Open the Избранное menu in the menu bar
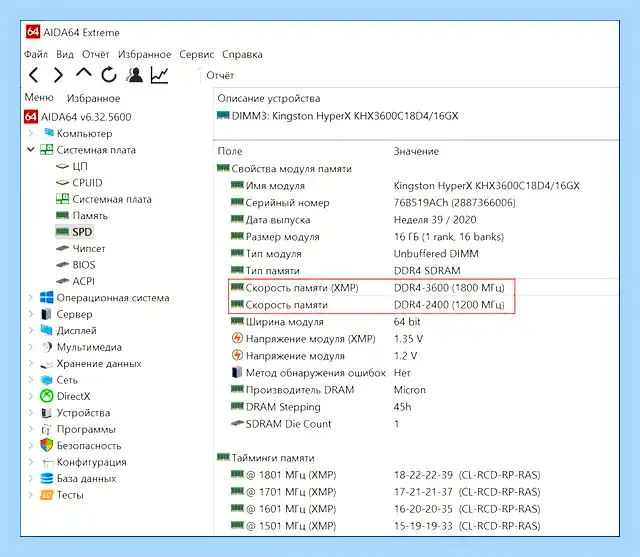 (144, 54)
